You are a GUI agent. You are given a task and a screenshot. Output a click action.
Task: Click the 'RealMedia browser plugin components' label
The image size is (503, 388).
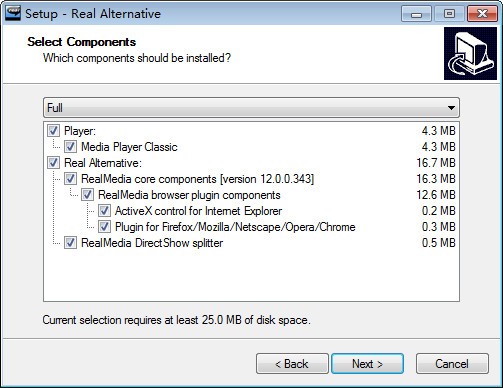189,195
